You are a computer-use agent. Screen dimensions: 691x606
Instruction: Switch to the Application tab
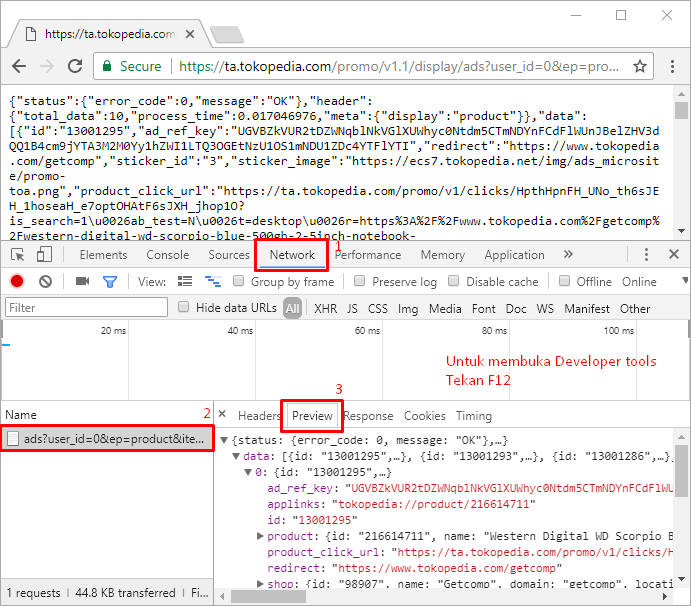click(514, 255)
